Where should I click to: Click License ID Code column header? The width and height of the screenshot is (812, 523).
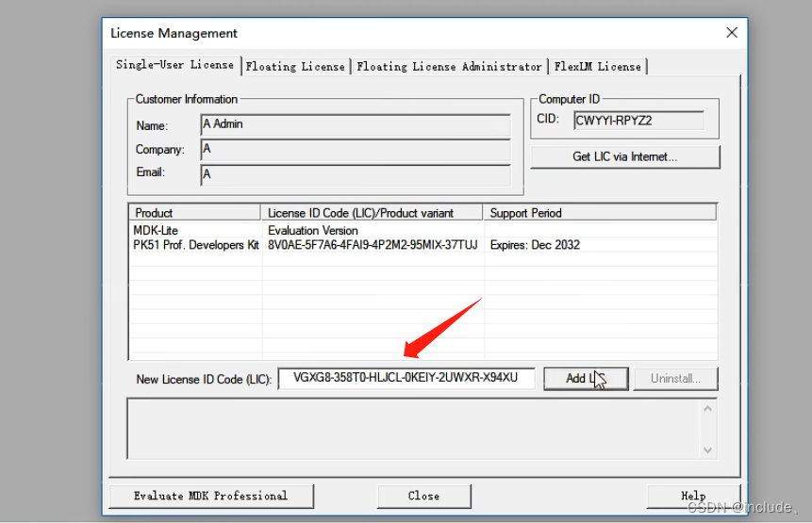372,213
